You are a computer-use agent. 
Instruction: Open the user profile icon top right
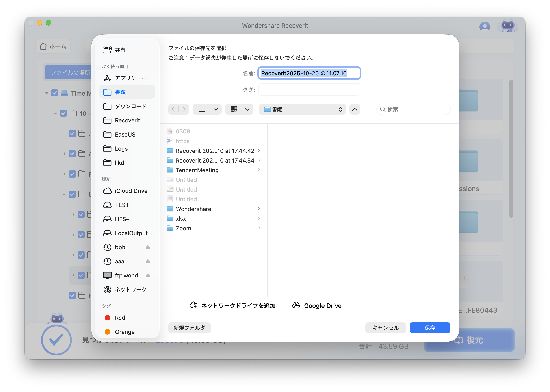[x=485, y=27]
